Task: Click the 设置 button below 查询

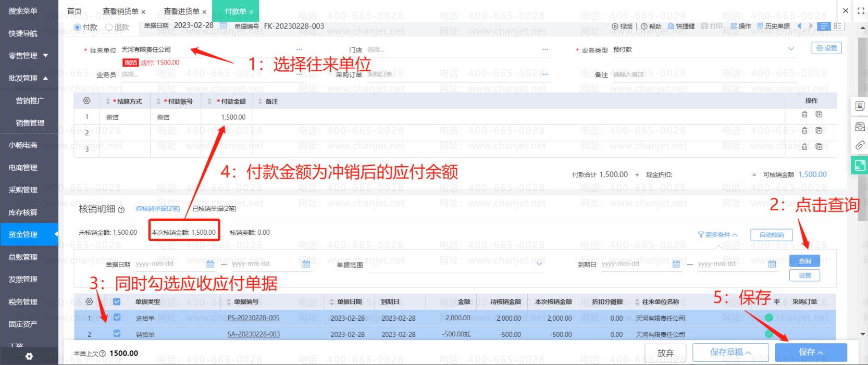Action: pyautogui.click(x=805, y=275)
